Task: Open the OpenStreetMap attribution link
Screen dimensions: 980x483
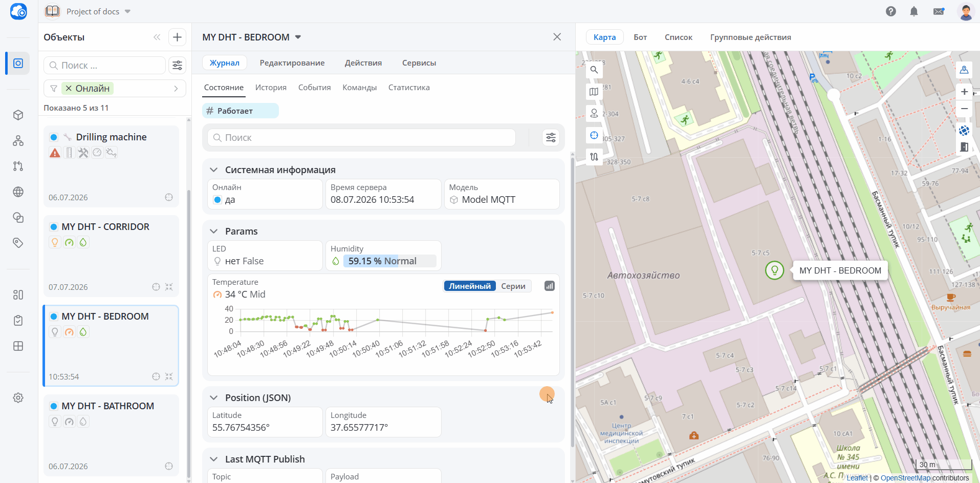Action: pyautogui.click(x=905, y=478)
